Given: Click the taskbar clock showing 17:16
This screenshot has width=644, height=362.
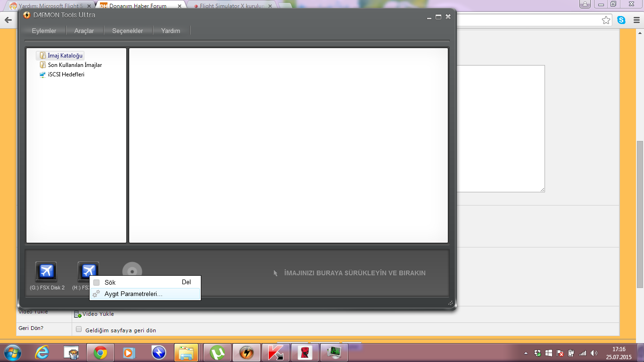Looking at the screenshot, I should (x=619, y=353).
